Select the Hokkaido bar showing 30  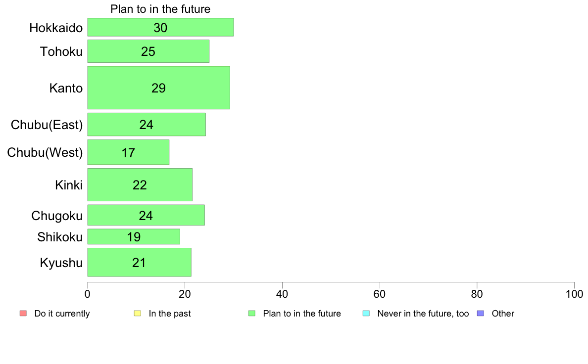pyautogui.click(x=160, y=27)
